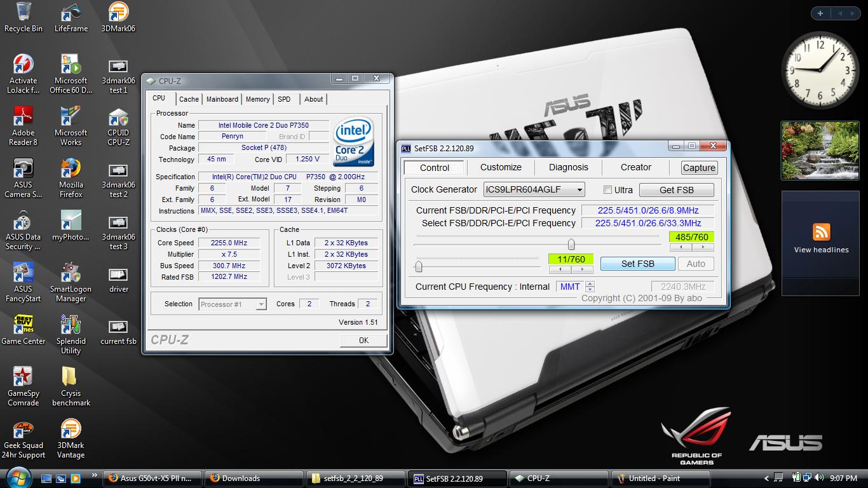868x488 pixels.
Task: Increase the 485/760 value with right arrow
Action: [702, 247]
